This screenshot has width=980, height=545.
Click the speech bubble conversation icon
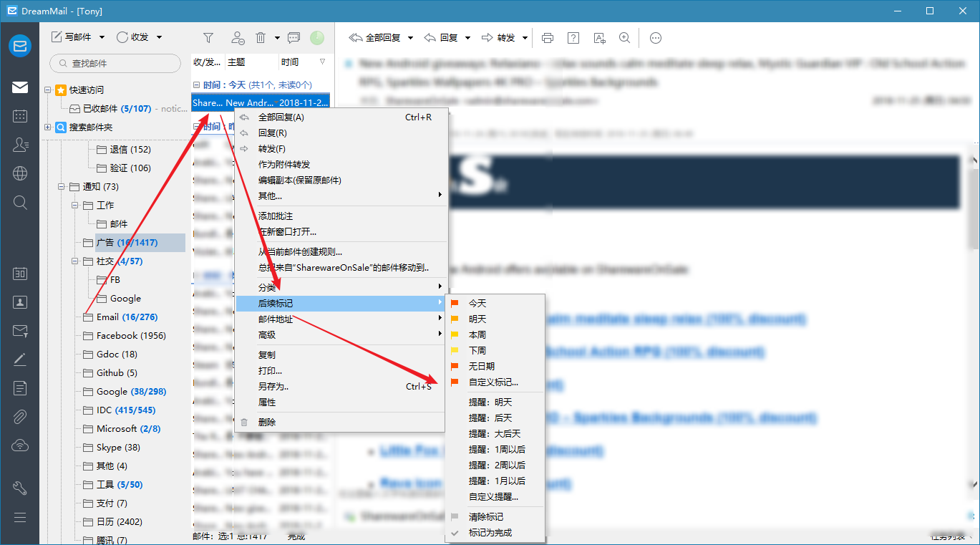pyautogui.click(x=293, y=37)
